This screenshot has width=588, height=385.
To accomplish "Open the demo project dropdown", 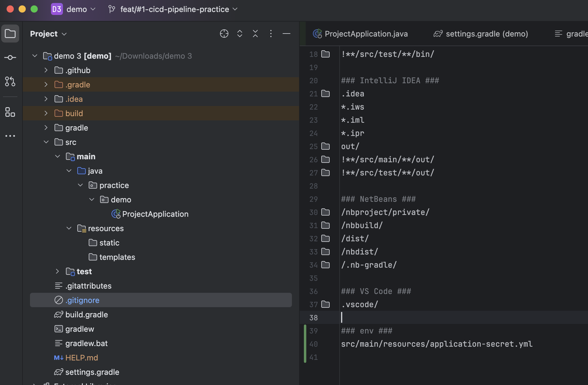I will click(x=76, y=9).
